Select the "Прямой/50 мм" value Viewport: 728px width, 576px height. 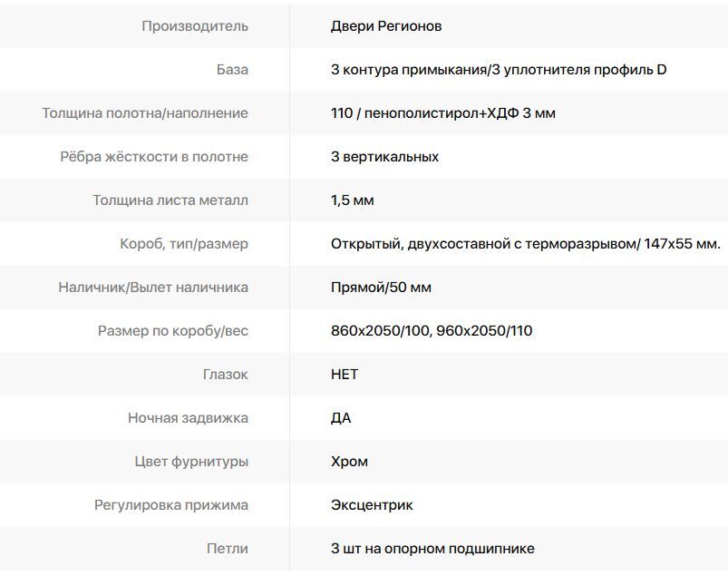(x=381, y=288)
